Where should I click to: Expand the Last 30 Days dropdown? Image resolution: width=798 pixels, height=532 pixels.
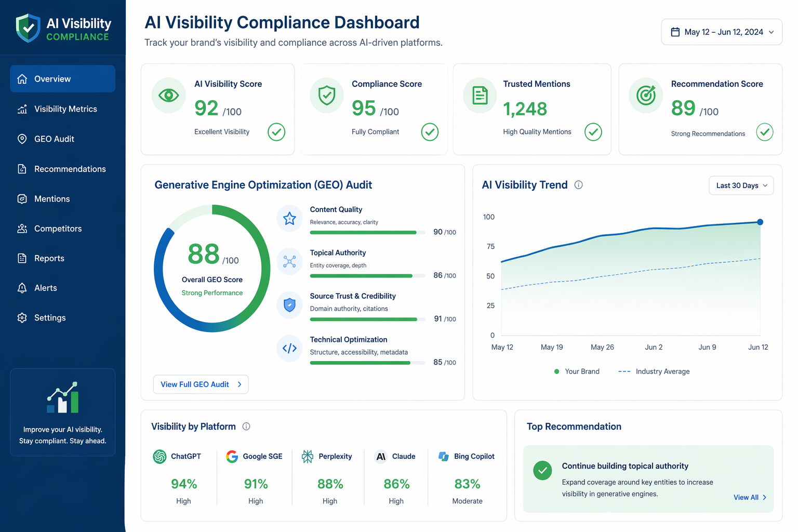pyautogui.click(x=741, y=185)
